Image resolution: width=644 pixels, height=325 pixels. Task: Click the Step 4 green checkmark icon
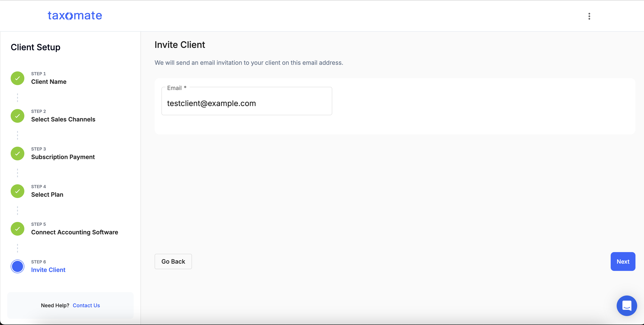click(18, 191)
